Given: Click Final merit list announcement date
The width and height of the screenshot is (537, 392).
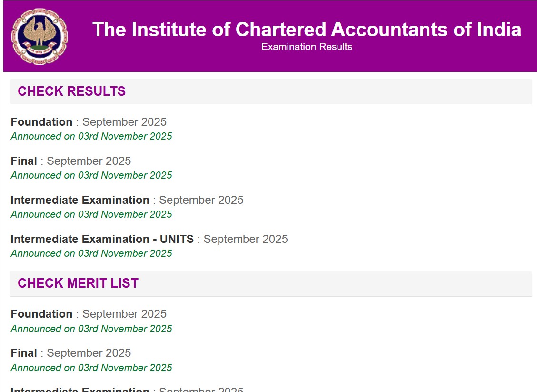Looking at the screenshot, I should click(91, 368).
